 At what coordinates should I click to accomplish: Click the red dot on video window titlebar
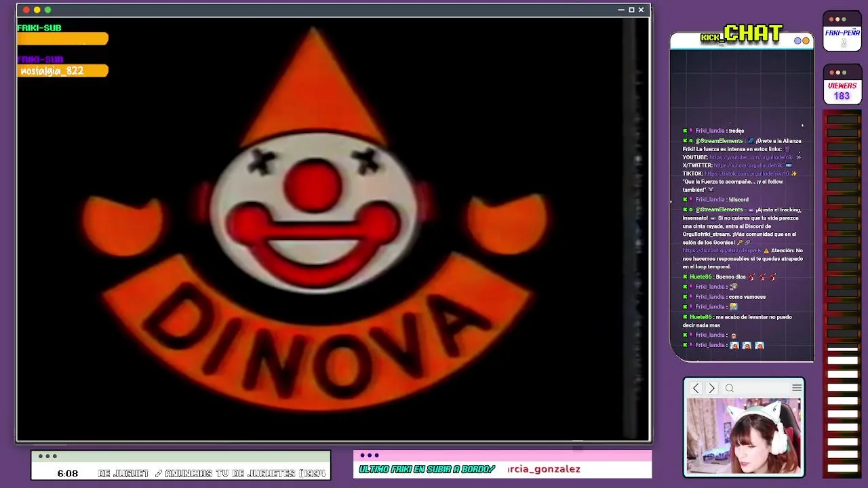[26, 10]
